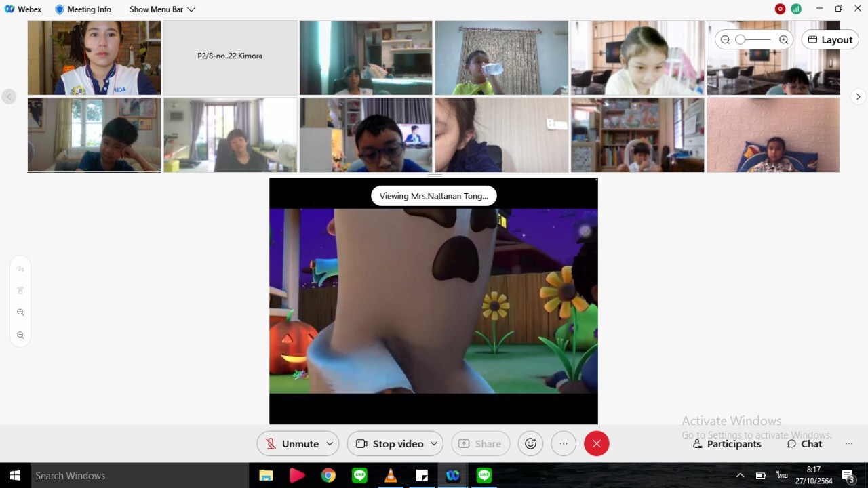Expand video options arrow next to Stop video
Viewport: 868px width, 488px height.
tap(435, 444)
